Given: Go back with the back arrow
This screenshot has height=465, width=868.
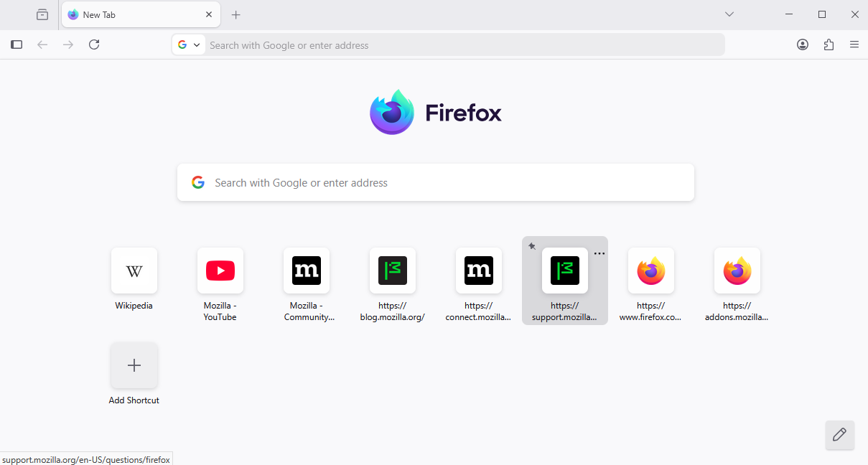Looking at the screenshot, I should 42,44.
